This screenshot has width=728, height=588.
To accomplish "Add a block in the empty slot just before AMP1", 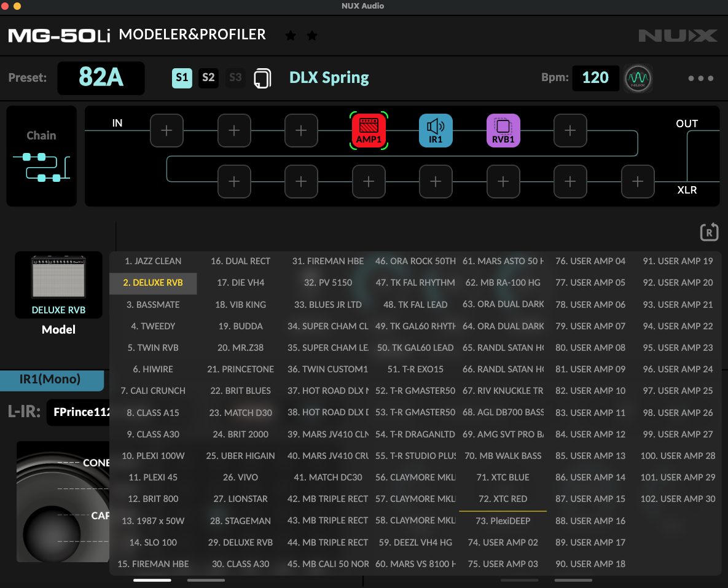I will pyautogui.click(x=301, y=130).
